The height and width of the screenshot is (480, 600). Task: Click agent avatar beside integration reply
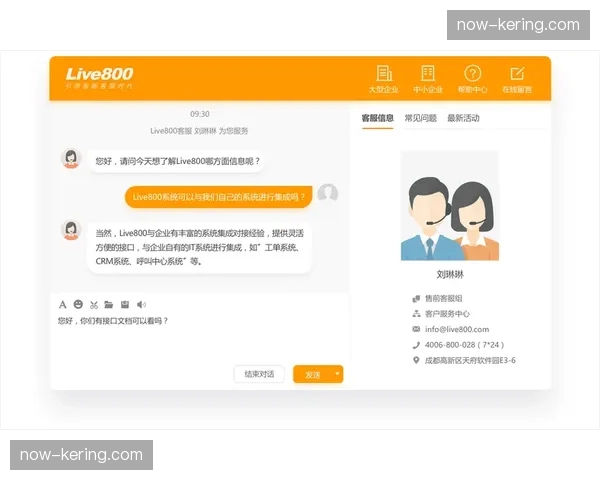71,230
